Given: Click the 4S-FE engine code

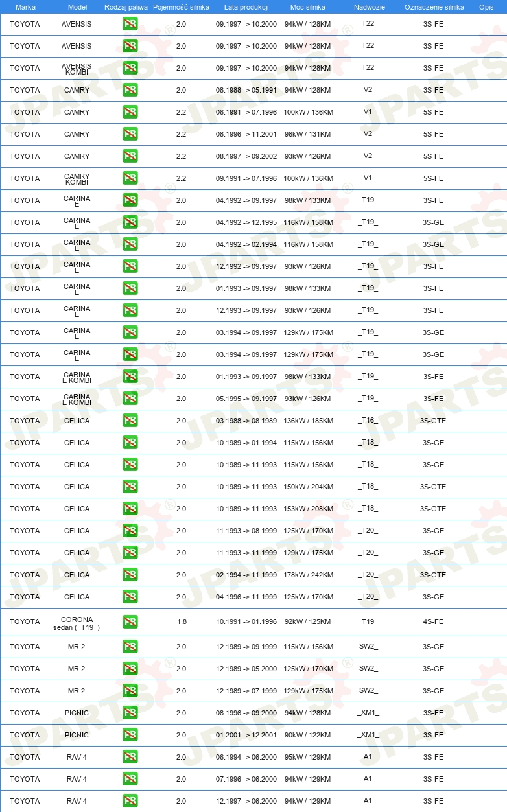Looking at the screenshot, I should (x=433, y=621).
